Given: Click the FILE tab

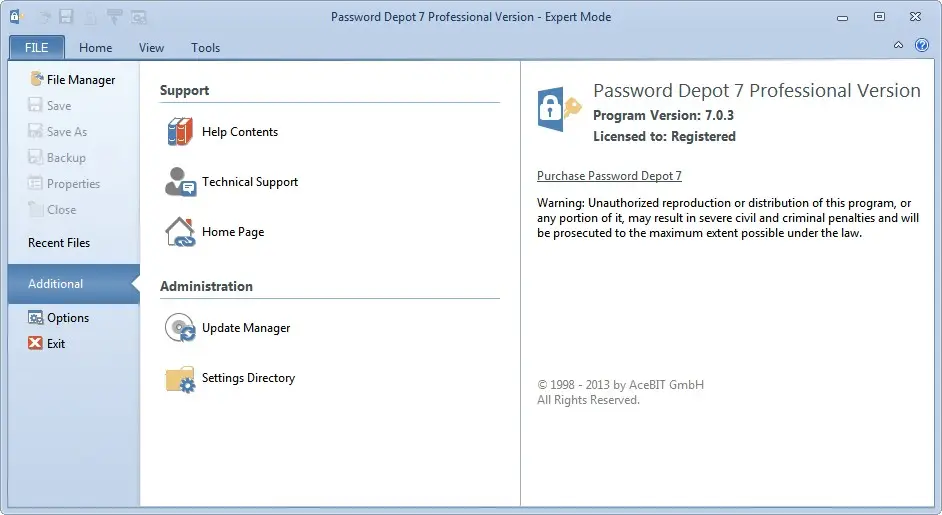Looking at the screenshot, I should 37,47.
